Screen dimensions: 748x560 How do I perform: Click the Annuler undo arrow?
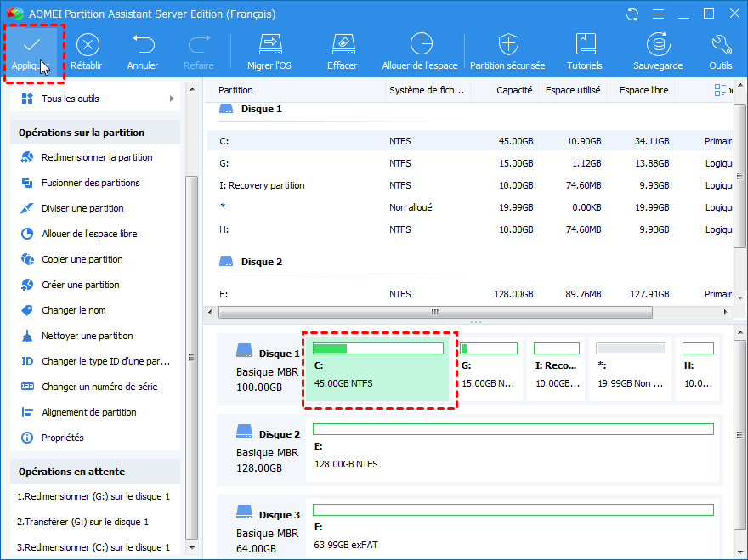143,45
